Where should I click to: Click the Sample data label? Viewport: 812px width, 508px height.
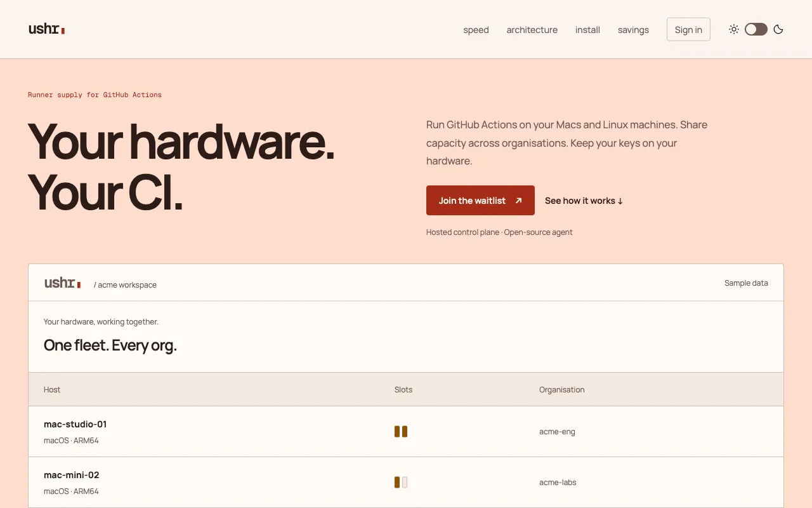[746, 283]
